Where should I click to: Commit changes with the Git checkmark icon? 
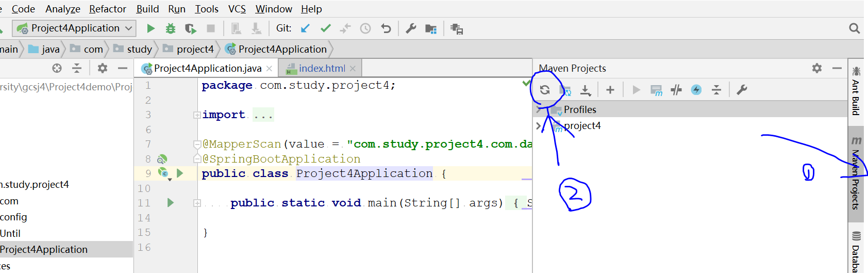click(325, 28)
